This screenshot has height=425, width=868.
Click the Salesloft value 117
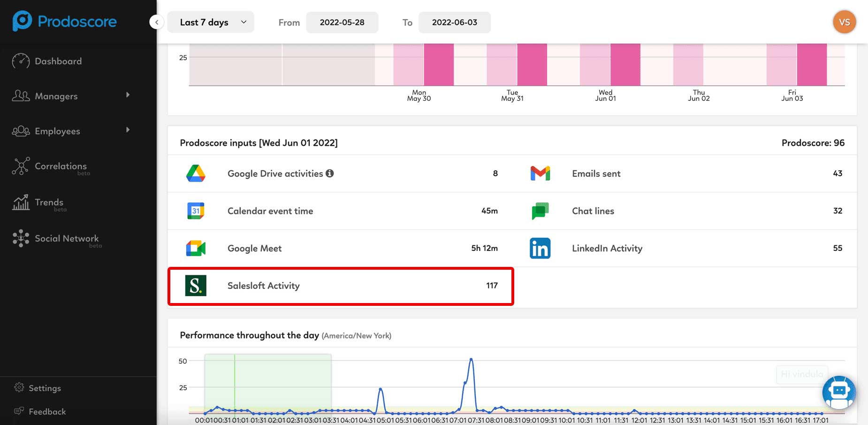coord(492,285)
